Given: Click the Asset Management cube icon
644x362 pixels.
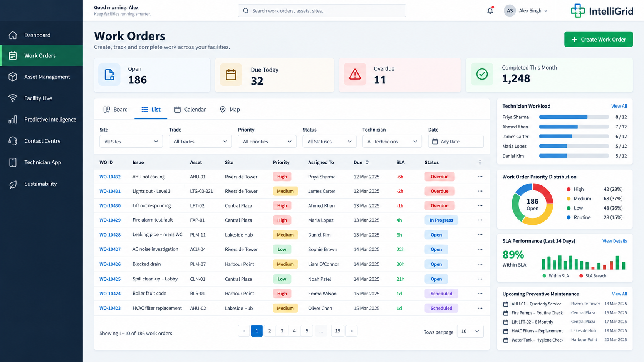Looking at the screenshot, I should [13, 77].
